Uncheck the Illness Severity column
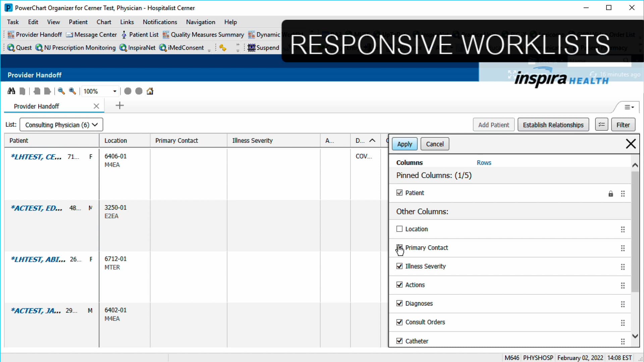Viewport: 644px width, 362px height. (399, 266)
